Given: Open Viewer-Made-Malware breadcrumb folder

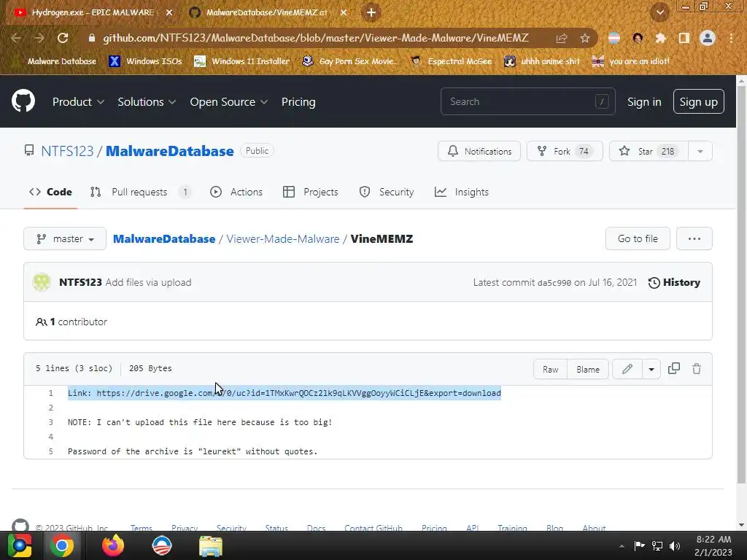Looking at the screenshot, I should [283, 238].
